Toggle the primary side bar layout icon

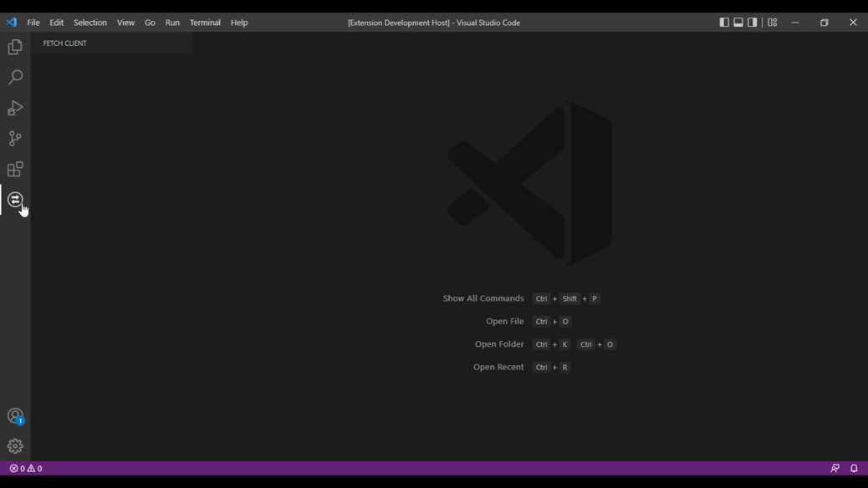tap(724, 22)
